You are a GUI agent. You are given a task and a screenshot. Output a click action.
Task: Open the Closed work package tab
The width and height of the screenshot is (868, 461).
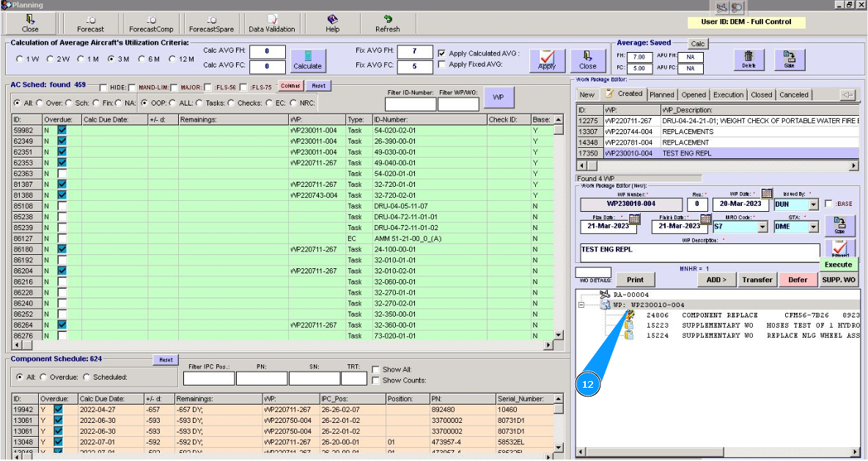pyautogui.click(x=761, y=95)
